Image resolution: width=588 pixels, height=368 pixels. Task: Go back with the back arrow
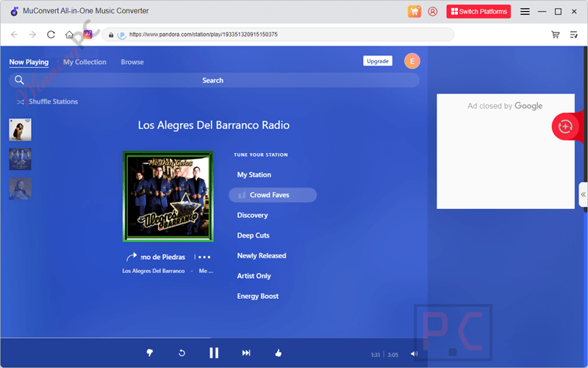pyautogui.click(x=14, y=35)
